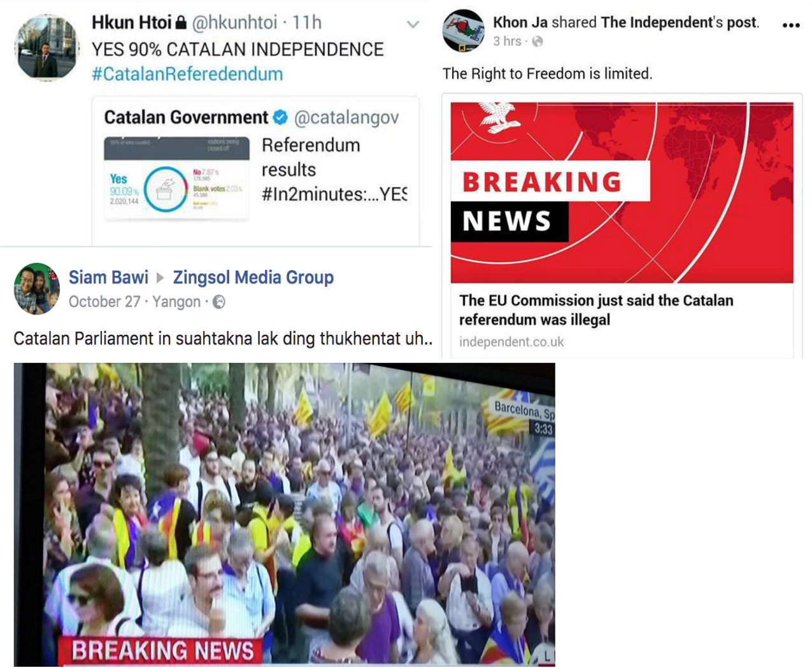Open the red Breaking News article image
The width and height of the screenshot is (812, 668).
click(622, 192)
